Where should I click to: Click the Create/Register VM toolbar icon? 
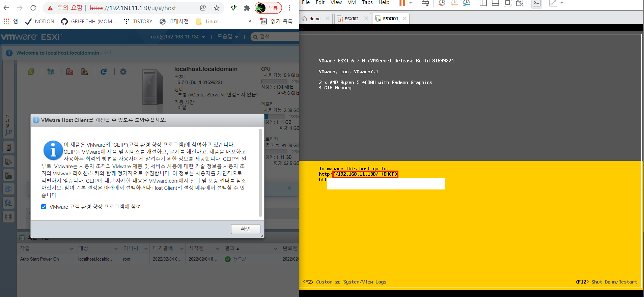tap(51, 71)
